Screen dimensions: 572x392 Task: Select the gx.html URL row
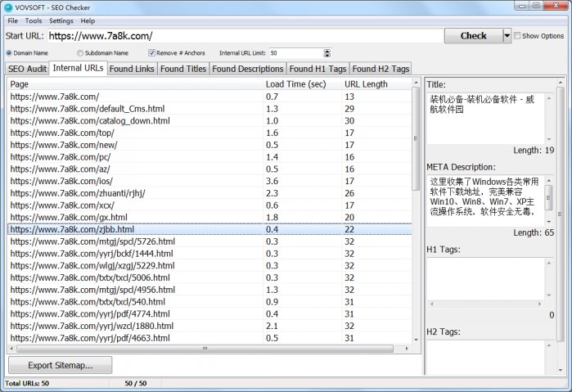coord(209,217)
